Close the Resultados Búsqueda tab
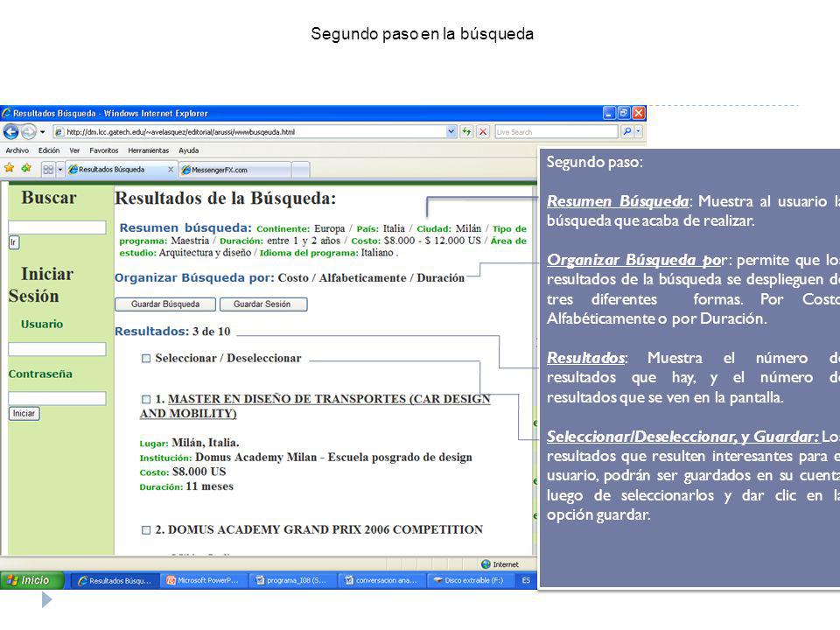 pos(171,169)
